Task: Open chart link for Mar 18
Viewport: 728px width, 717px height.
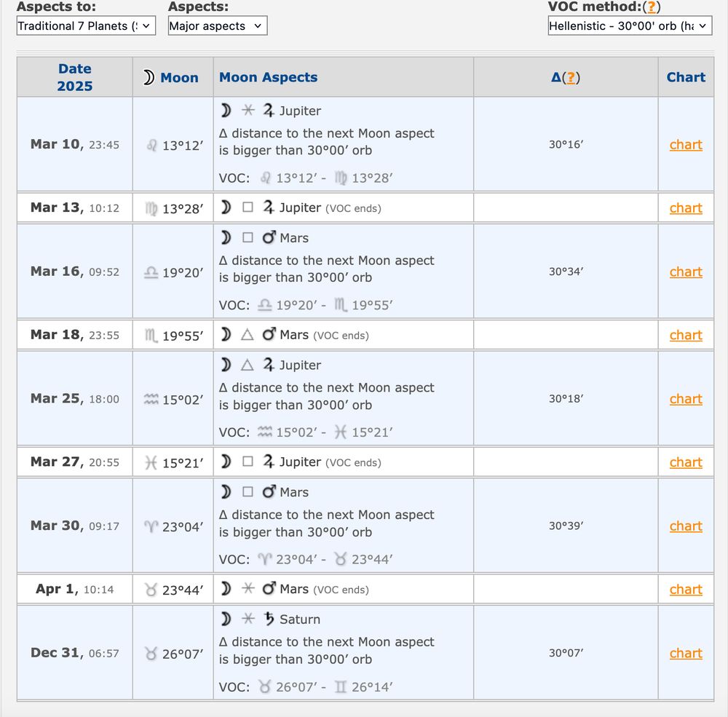Action: pyautogui.click(x=686, y=336)
